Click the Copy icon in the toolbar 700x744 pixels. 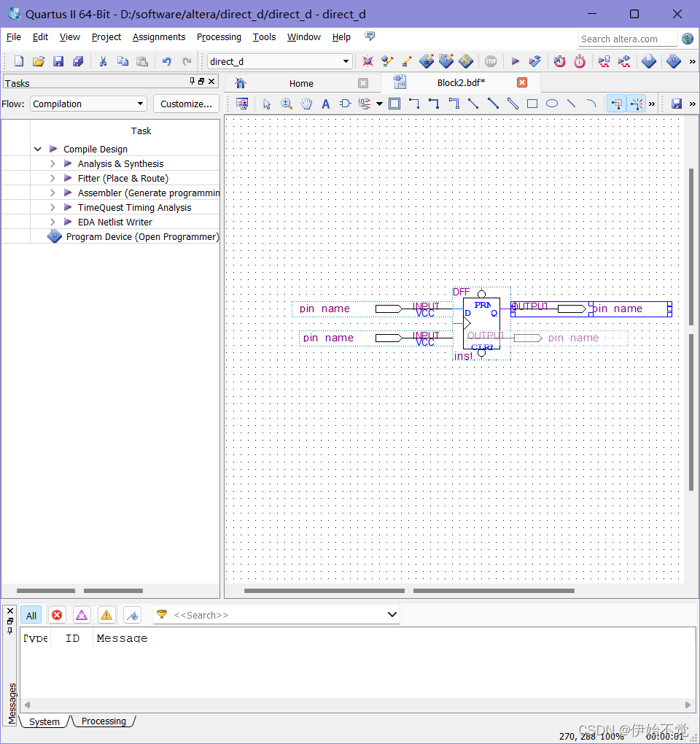pyautogui.click(x=122, y=61)
